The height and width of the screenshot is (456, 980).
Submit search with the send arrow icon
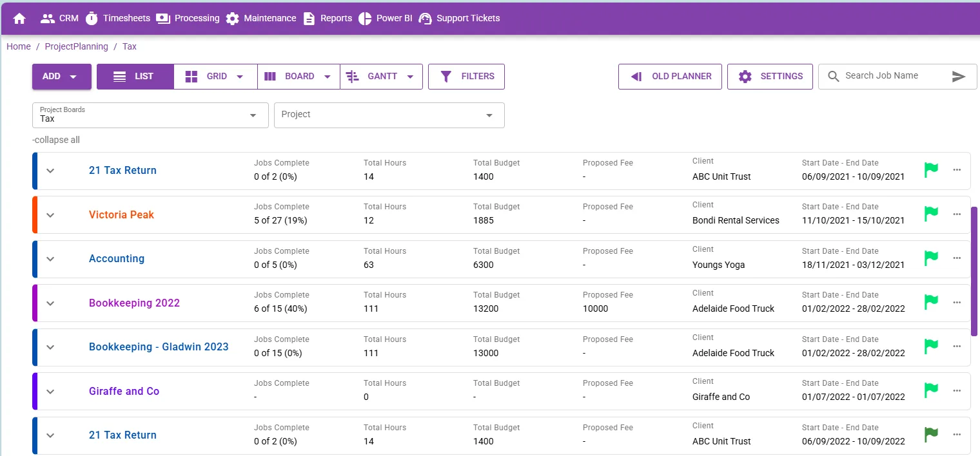tap(959, 77)
